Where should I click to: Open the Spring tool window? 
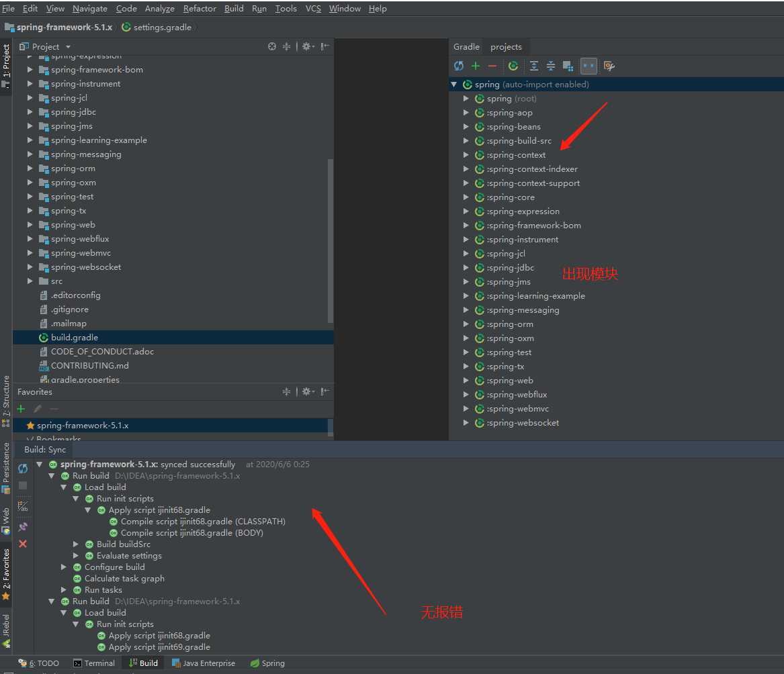pyautogui.click(x=267, y=663)
